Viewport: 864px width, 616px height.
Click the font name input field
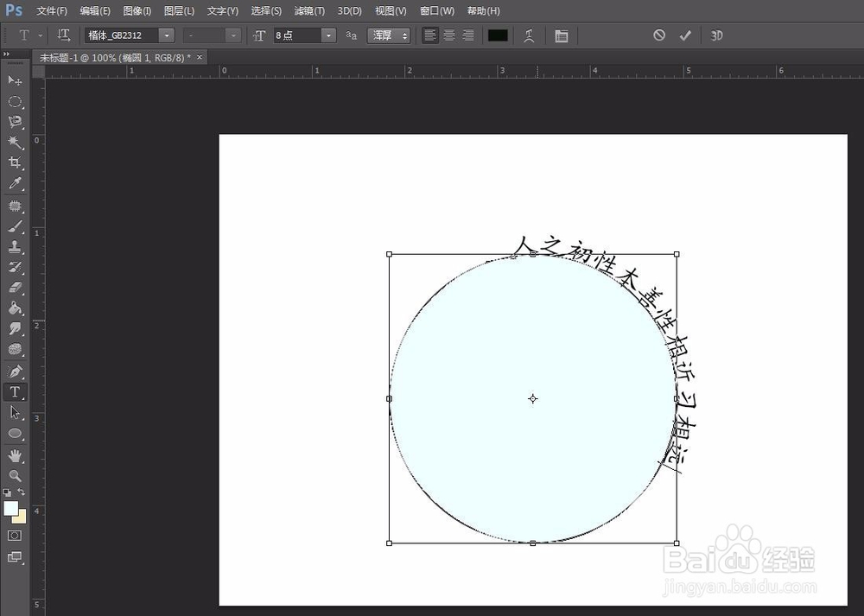point(122,35)
